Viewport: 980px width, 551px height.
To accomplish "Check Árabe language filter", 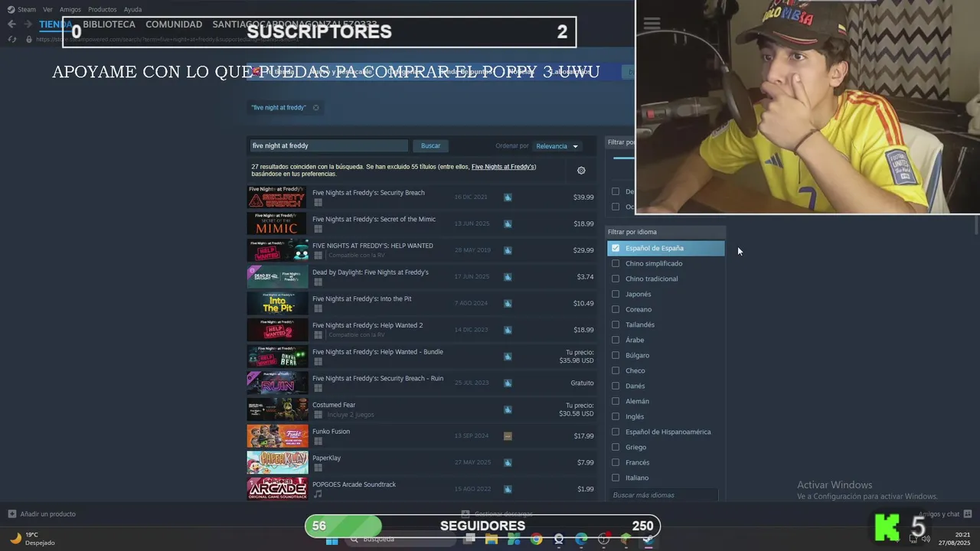I will (616, 340).
